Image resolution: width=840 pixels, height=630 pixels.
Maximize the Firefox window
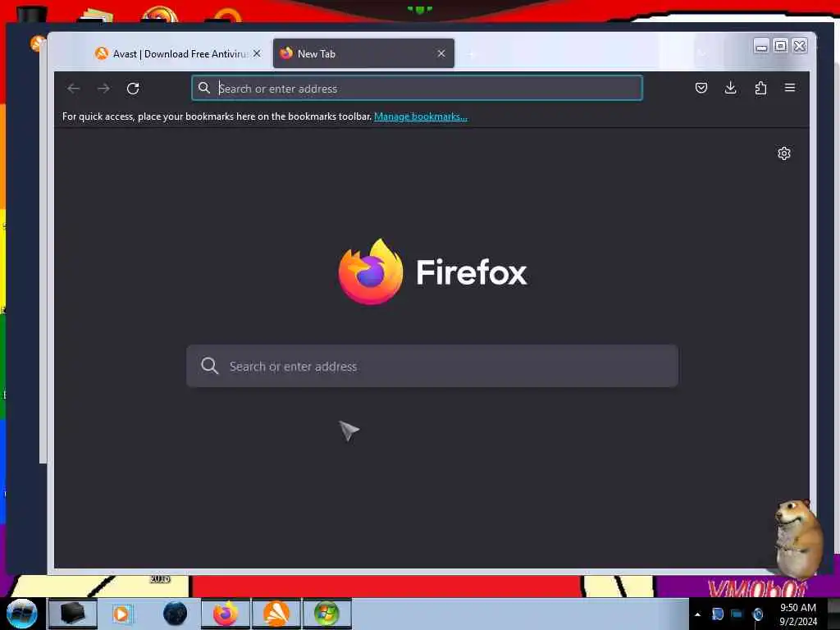781,47
